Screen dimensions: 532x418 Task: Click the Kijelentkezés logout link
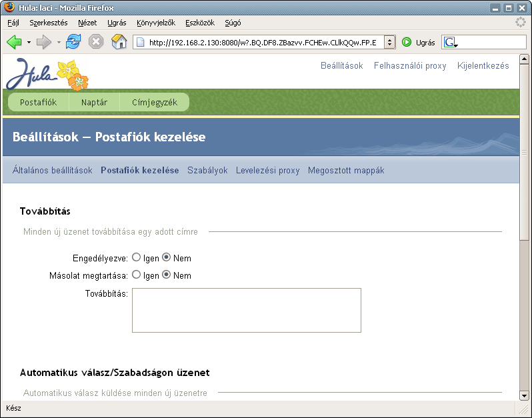[483, 65]
